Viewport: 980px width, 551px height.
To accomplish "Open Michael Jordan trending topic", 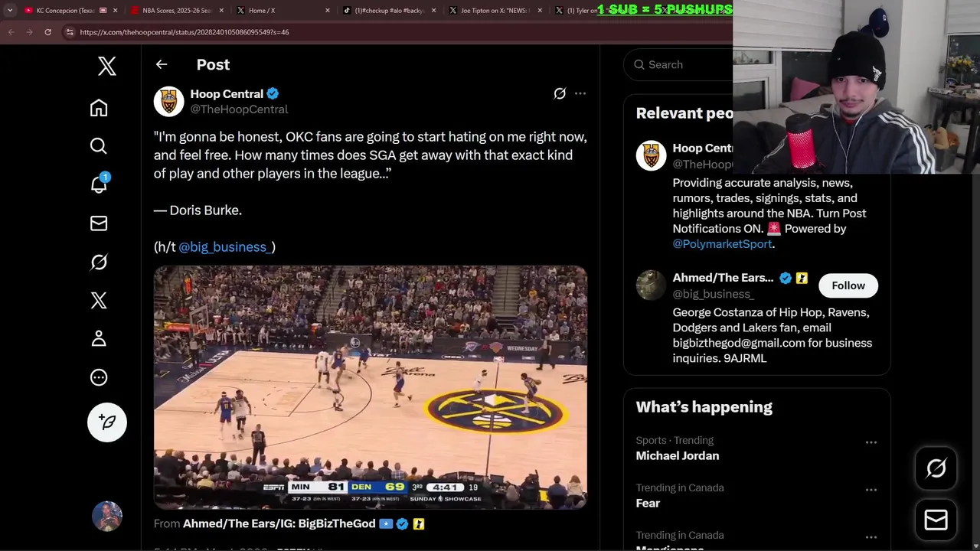I will point(678,456).
